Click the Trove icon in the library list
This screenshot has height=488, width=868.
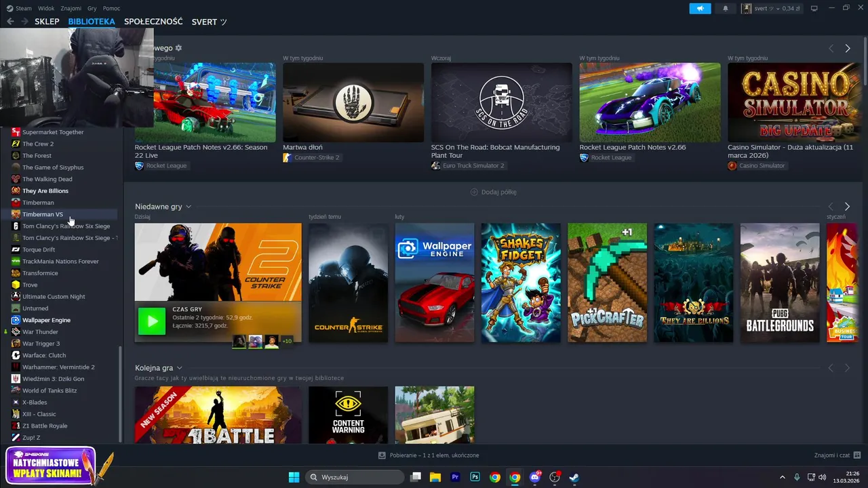click(x=16, y=285)
